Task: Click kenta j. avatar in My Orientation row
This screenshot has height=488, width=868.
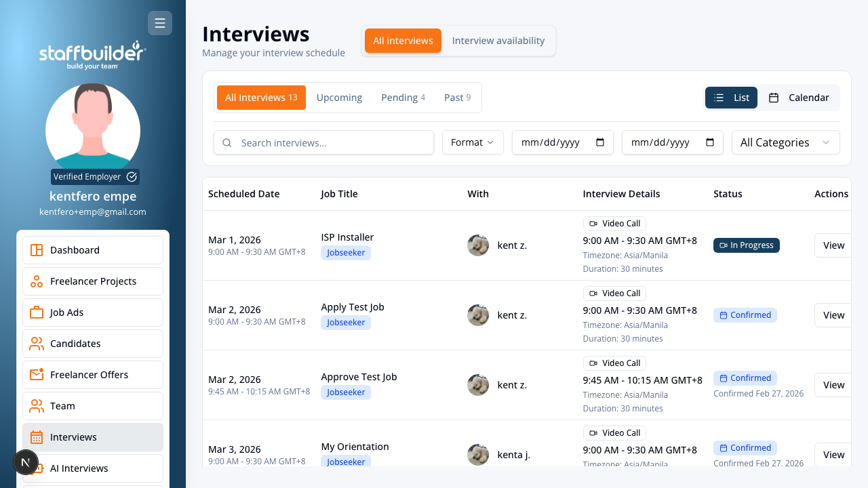Action: point(478,455)
